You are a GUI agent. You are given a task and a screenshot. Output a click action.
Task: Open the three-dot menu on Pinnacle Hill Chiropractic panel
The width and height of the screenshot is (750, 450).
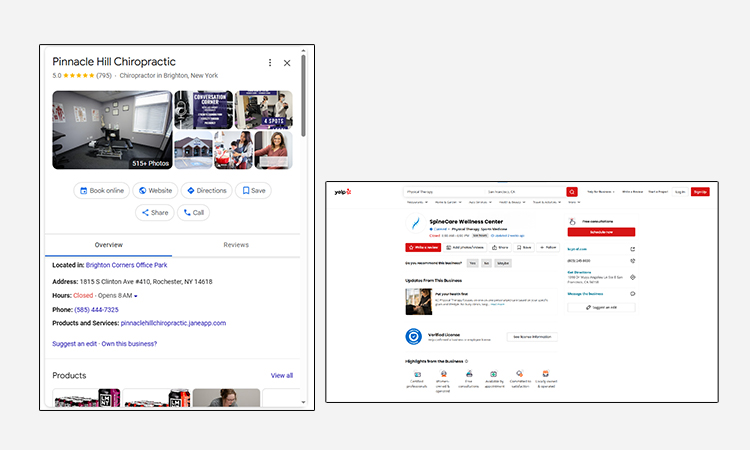(270, 63)
